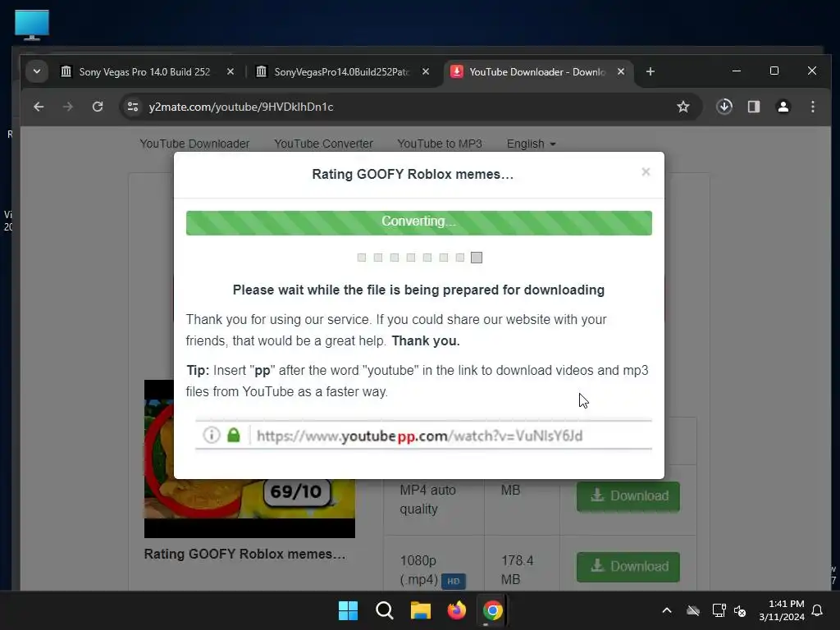Open a new tab with plus button
Viewport: 840px width, 630px height.
(x=651, y=71)
